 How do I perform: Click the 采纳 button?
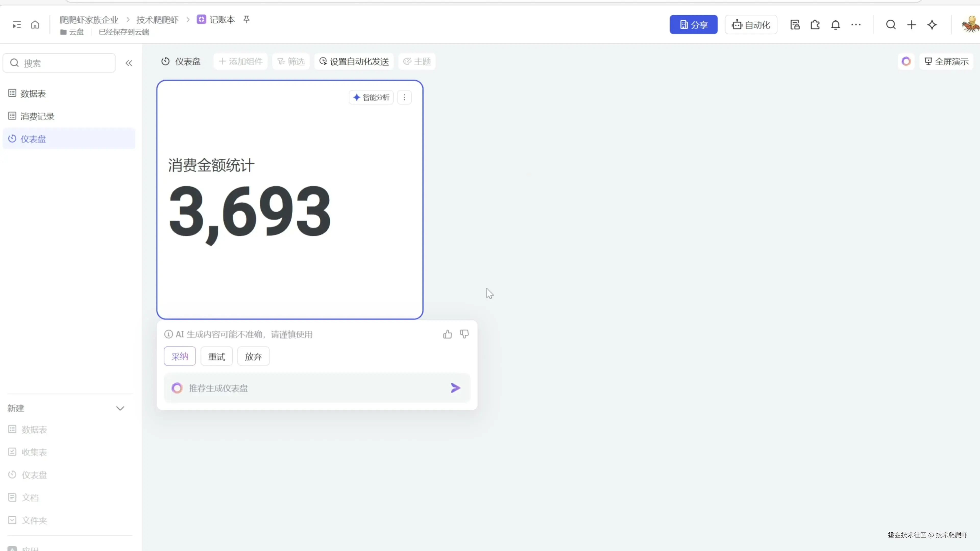180,356
